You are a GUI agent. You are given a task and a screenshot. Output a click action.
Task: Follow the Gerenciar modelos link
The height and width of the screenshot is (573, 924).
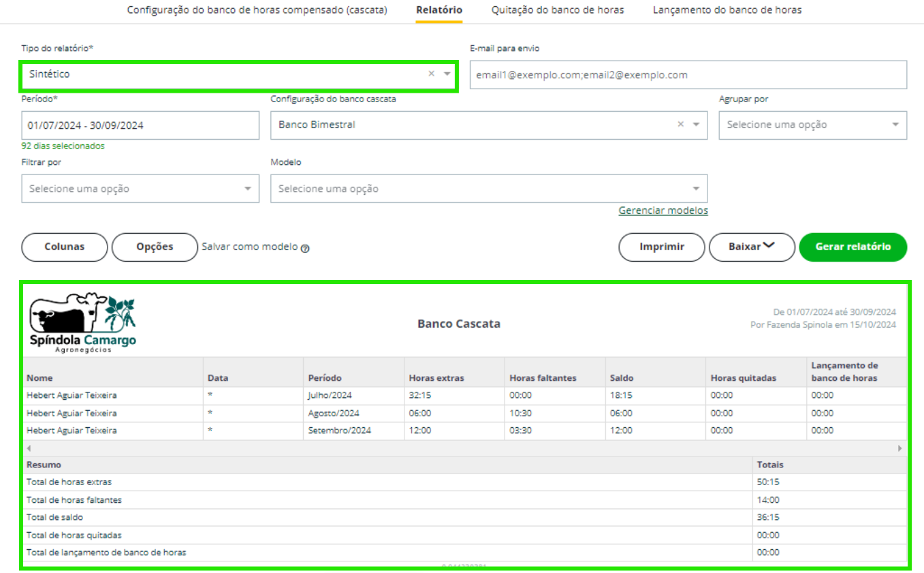pyautogui.click(x=663, y=211)
